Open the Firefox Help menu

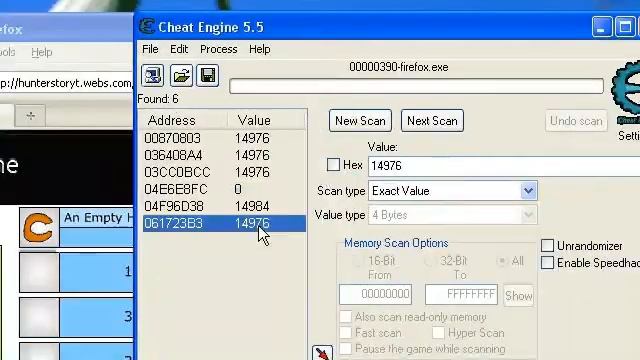tap(42, 52)
